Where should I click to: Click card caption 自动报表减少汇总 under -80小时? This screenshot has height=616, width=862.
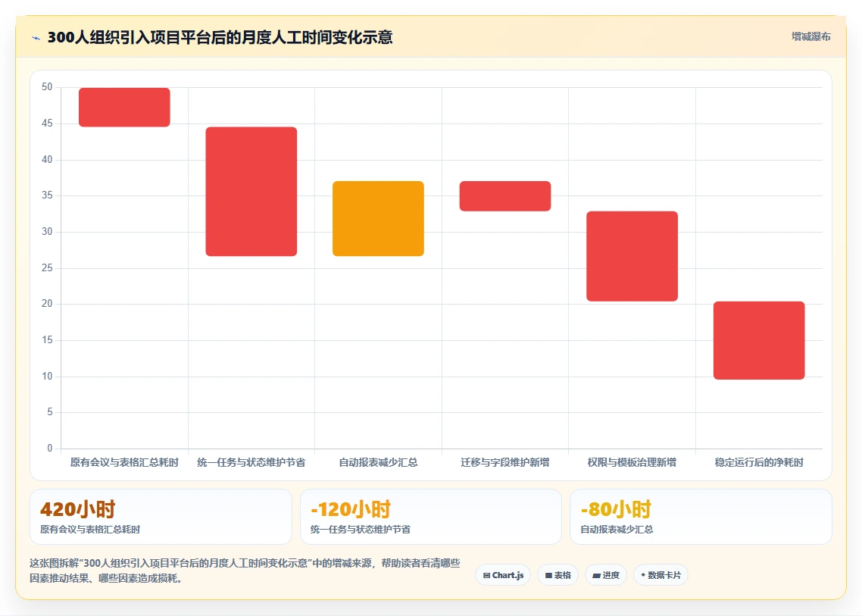coord(617,530)
